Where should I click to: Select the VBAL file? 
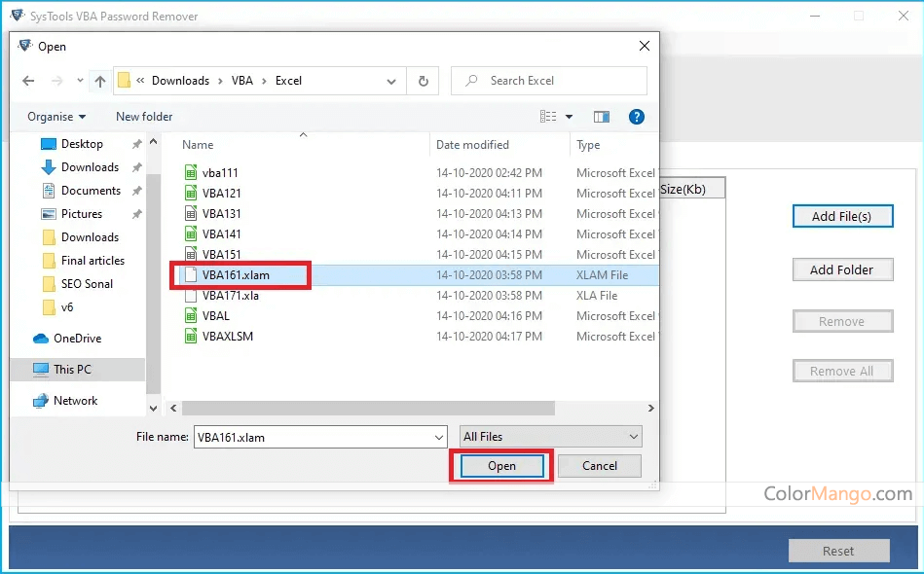point(216,316)
